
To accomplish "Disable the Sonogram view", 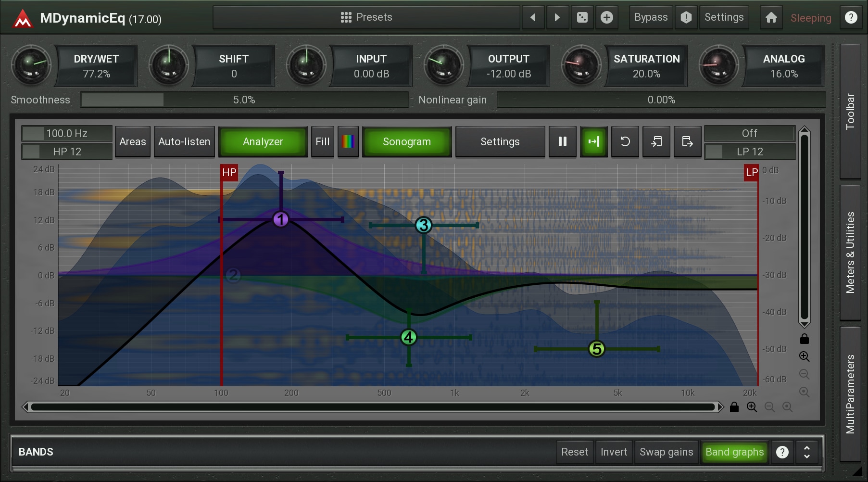I will 406,142.
